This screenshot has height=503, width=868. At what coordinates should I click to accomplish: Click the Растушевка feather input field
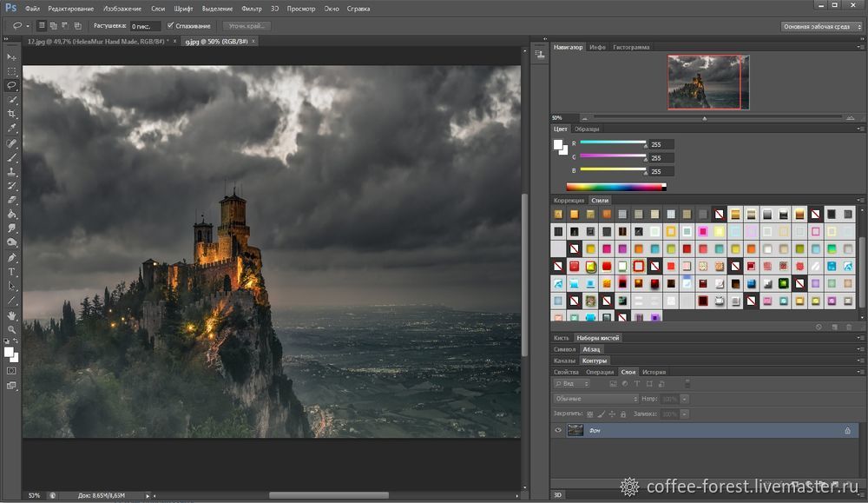tap(145, 26)
